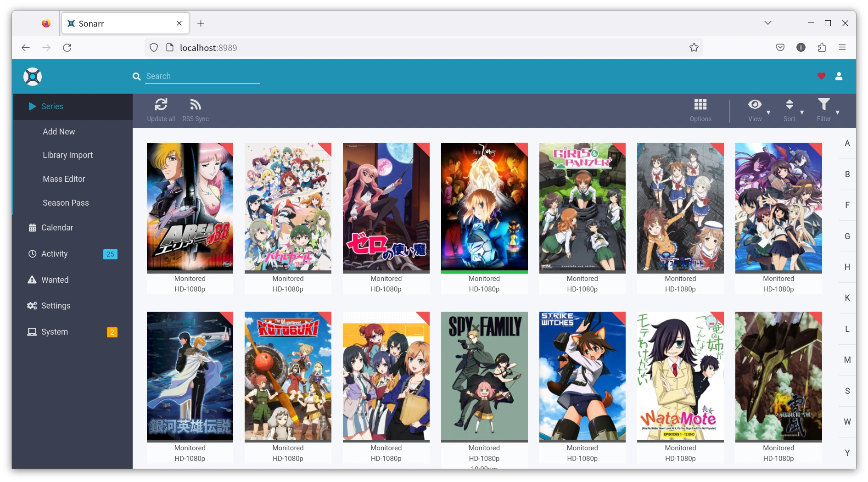Go to Settings in the sidebar
The height and width of the screenshot is (482, 868).
[x=56, y=306]
